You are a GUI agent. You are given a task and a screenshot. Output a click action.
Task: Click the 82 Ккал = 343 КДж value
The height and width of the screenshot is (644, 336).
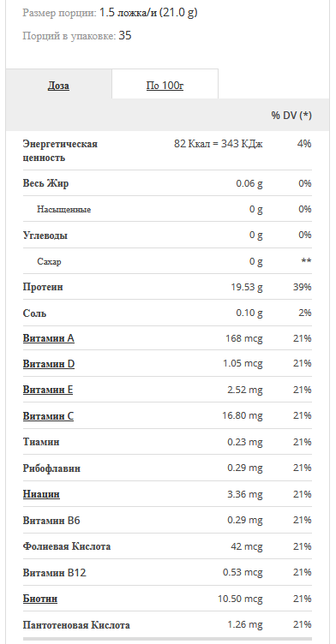(219, 144)
